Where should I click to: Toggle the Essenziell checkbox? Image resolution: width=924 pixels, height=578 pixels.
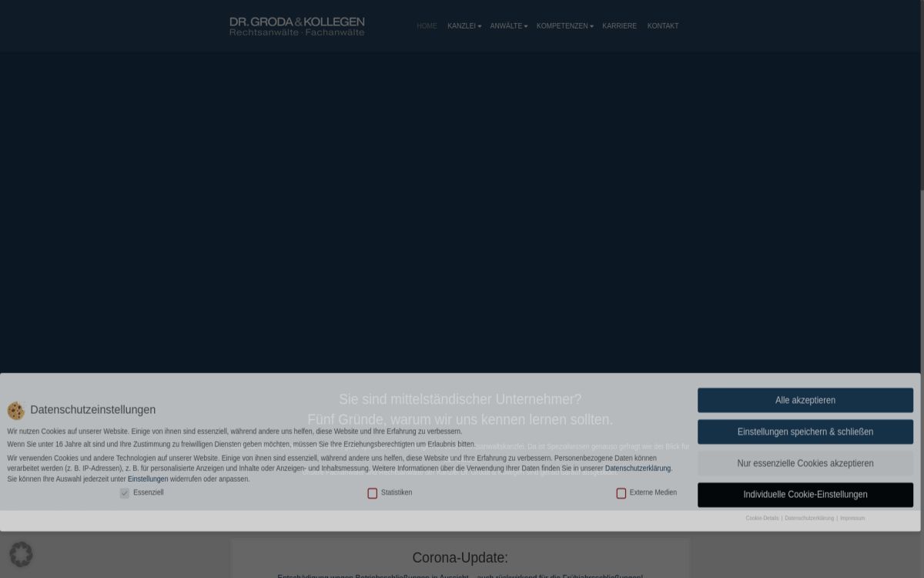pos(125,493)
